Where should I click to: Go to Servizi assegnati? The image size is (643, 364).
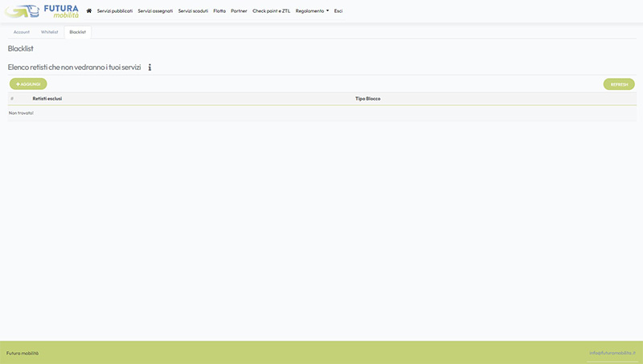point(155,11)
